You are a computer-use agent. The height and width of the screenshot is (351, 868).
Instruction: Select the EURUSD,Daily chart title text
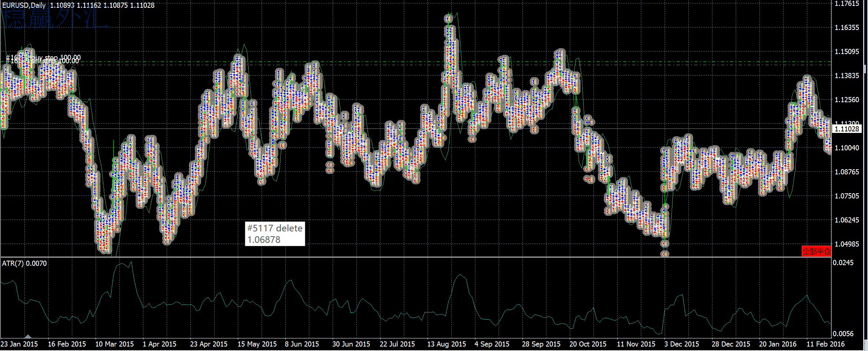tap(24, 5)
